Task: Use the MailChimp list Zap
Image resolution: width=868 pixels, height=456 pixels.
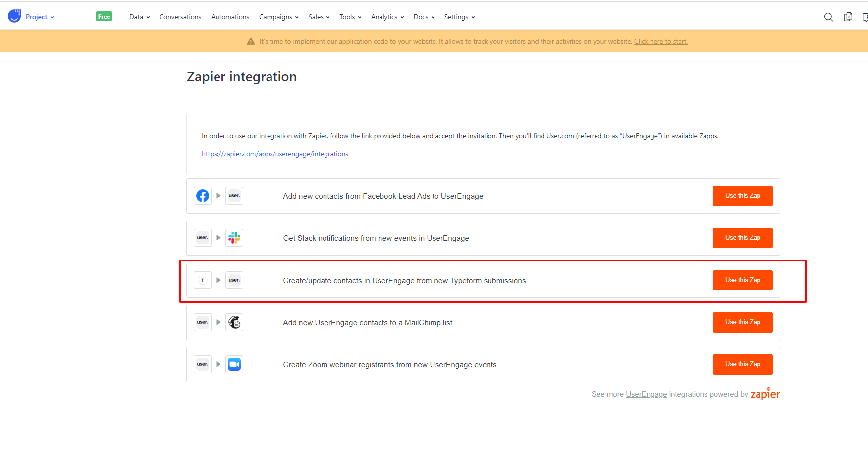Action: click(743, 322)
